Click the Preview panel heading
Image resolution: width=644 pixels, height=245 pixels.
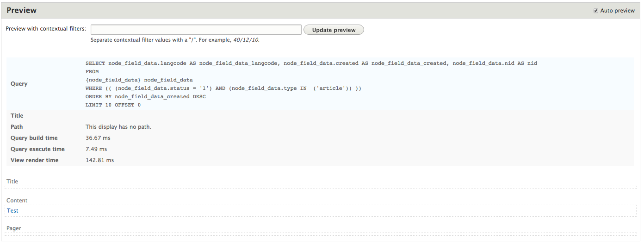[x=22, y=10]
